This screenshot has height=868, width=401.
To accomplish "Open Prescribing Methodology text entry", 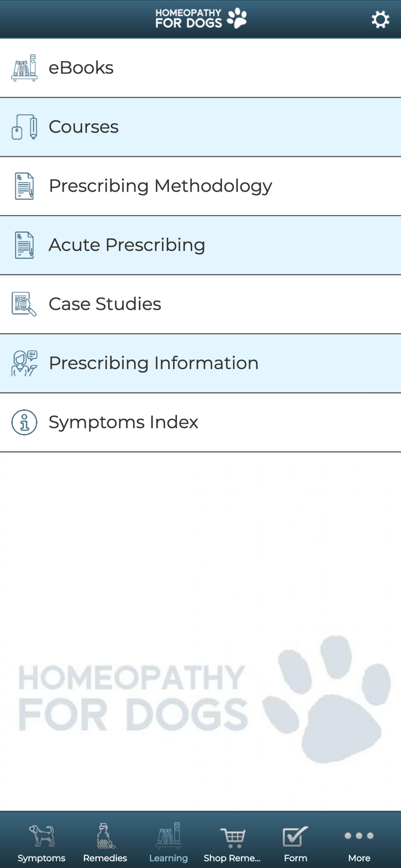I will (160, 186).
